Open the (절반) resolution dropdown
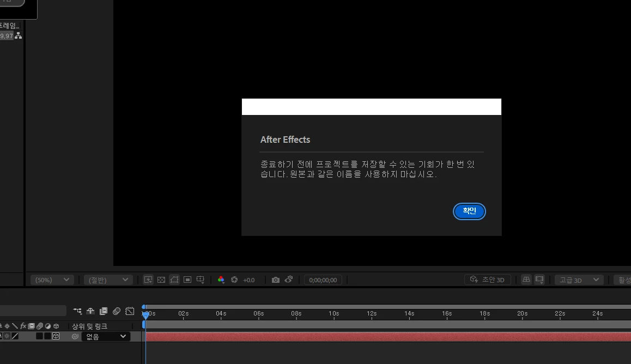631x364 pixels. tap(108, 280)
